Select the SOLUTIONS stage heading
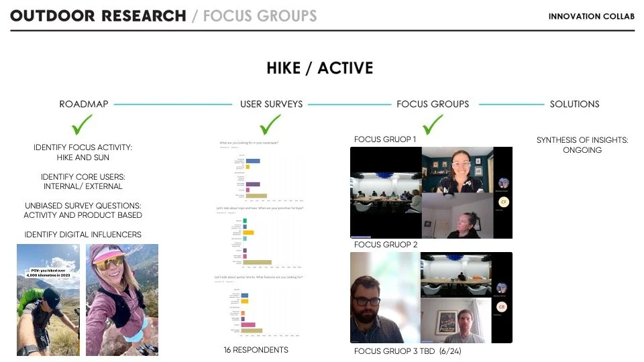 (x=575, y=105)
